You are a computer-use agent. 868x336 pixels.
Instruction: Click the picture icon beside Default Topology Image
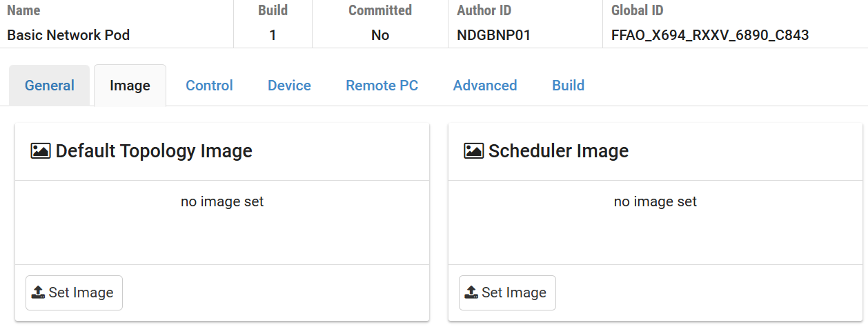coord(41,151)
